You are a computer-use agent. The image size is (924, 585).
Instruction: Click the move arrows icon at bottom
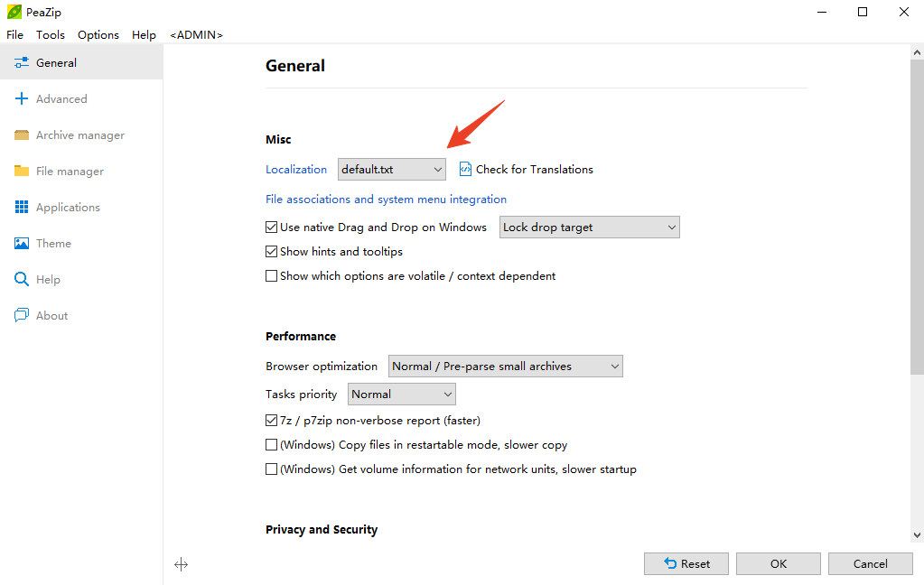(181, 564)
